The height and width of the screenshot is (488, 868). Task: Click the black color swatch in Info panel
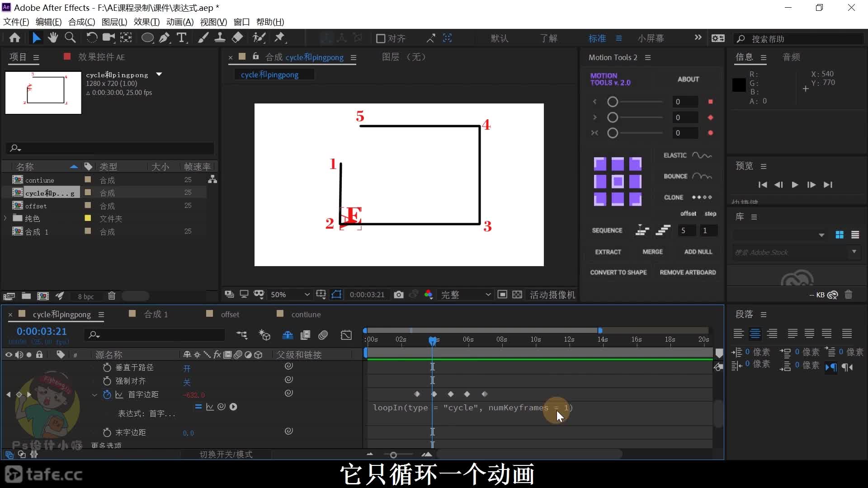(739, 85)
